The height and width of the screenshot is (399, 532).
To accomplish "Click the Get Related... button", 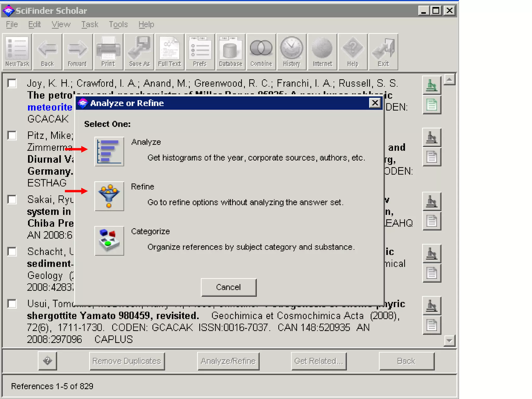I will click(318, 361).
